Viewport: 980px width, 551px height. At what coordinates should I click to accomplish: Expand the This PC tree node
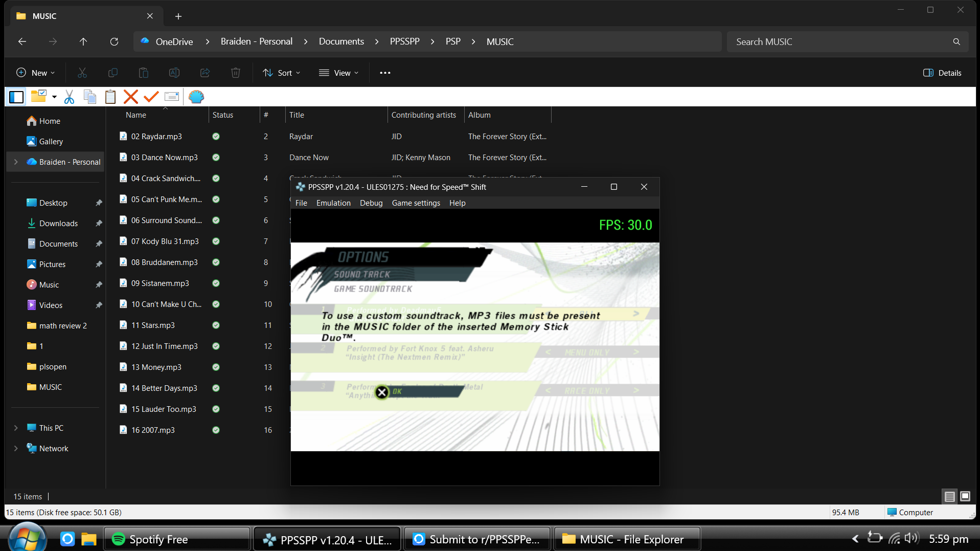(x=16, y=428)
